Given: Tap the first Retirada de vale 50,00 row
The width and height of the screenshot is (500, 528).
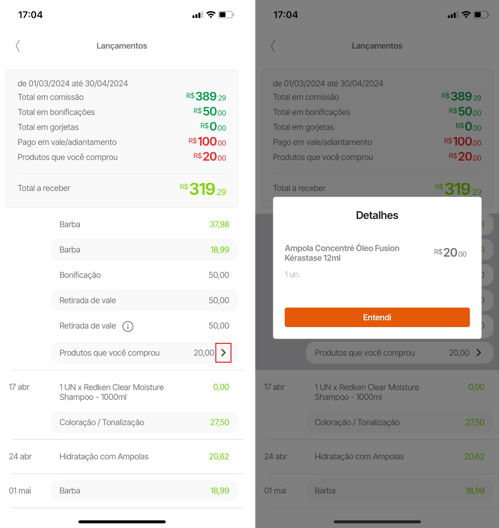Looking at the screenshot, I should [144, 300].
